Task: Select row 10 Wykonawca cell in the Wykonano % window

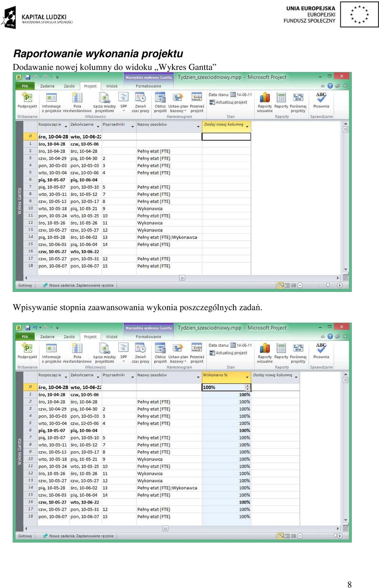Action: (169, 459)
